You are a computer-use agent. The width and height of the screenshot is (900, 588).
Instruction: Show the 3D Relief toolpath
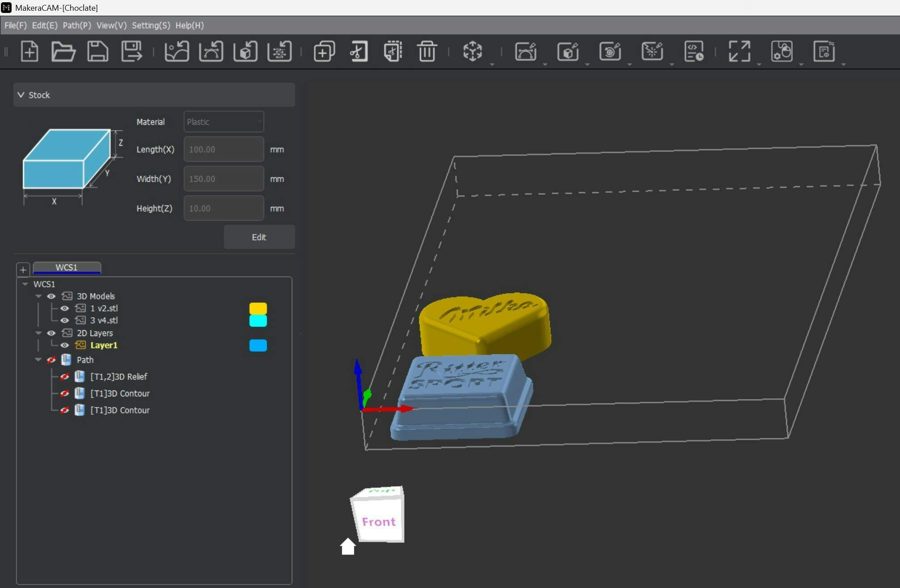65,377
